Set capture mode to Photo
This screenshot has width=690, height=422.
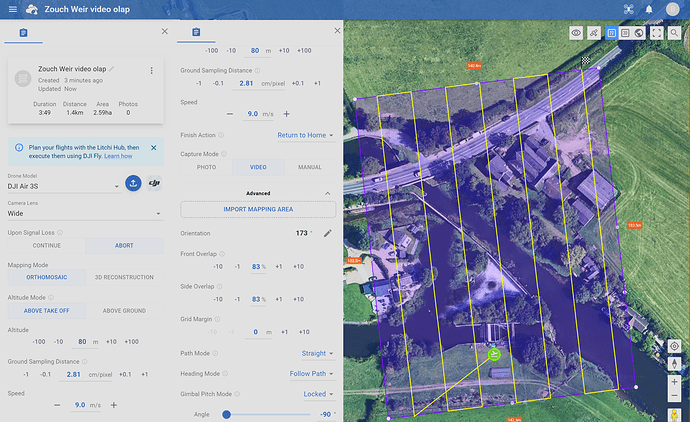pos(207,167)
